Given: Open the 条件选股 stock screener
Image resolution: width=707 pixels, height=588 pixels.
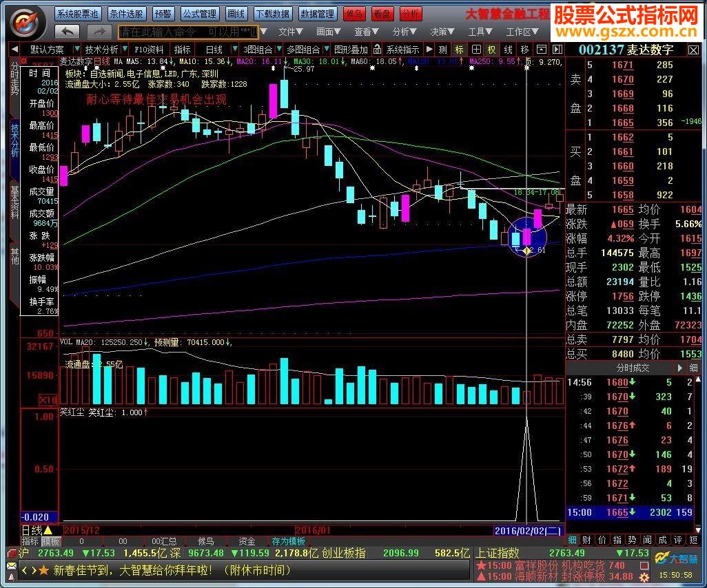Looking at the screenshot, I should tap(127, 14).
